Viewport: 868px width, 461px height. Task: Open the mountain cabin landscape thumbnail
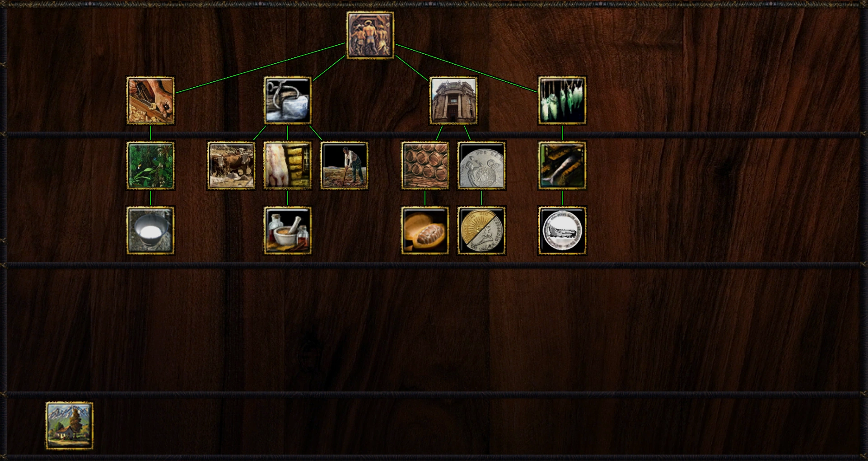[70, 426]
